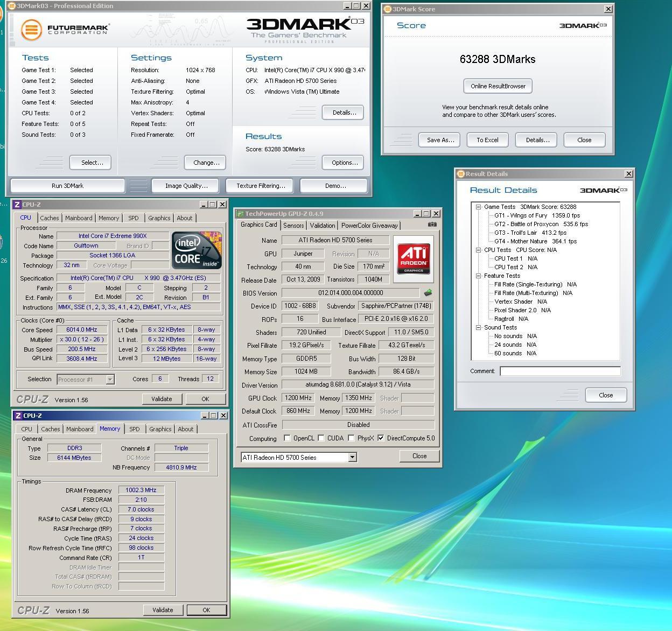Collapse the Feature Tests tree node
Screen dimensions: 672x631
point(478,276)
